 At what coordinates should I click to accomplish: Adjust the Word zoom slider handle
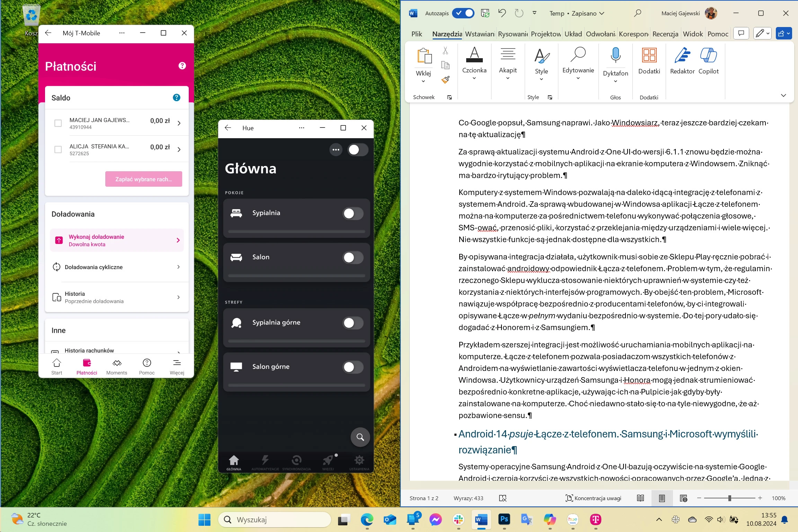point(730,498)
